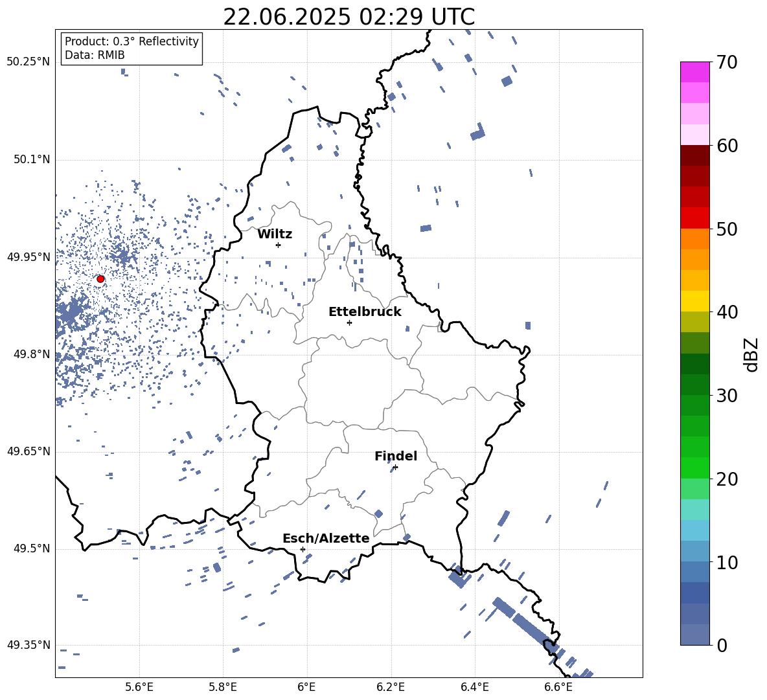This screenshot has height=700, width=767.
Task: Click the 49.5°N latitude label
Action: coord(32,548)
